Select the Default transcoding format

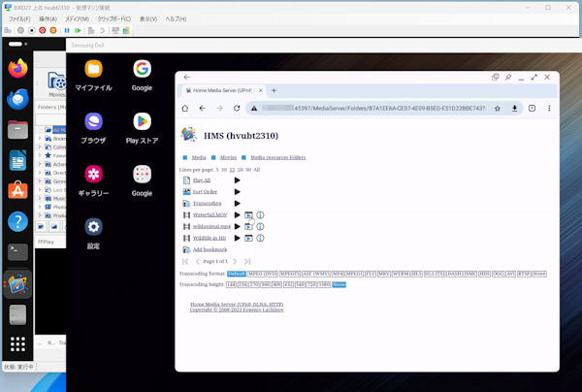coord(237,274)
